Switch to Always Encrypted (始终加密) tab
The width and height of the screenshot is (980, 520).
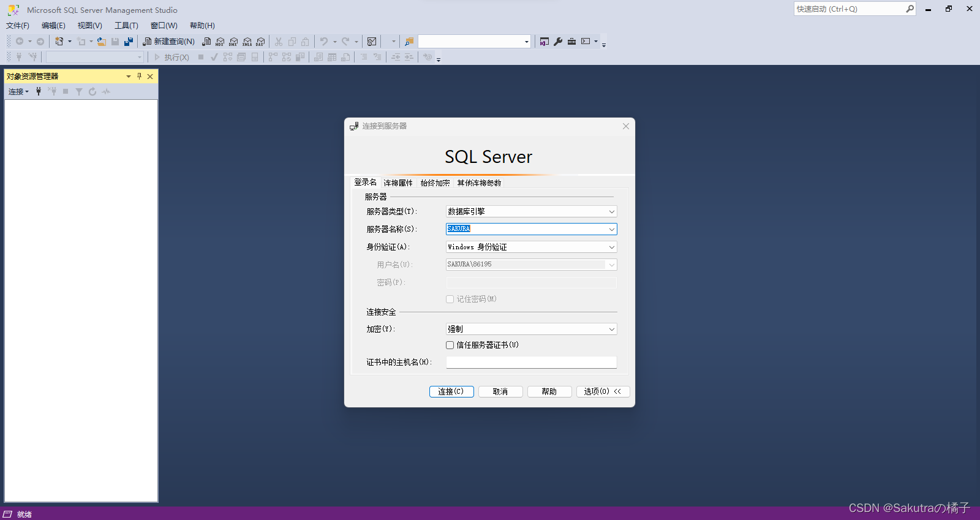(435, 183)
